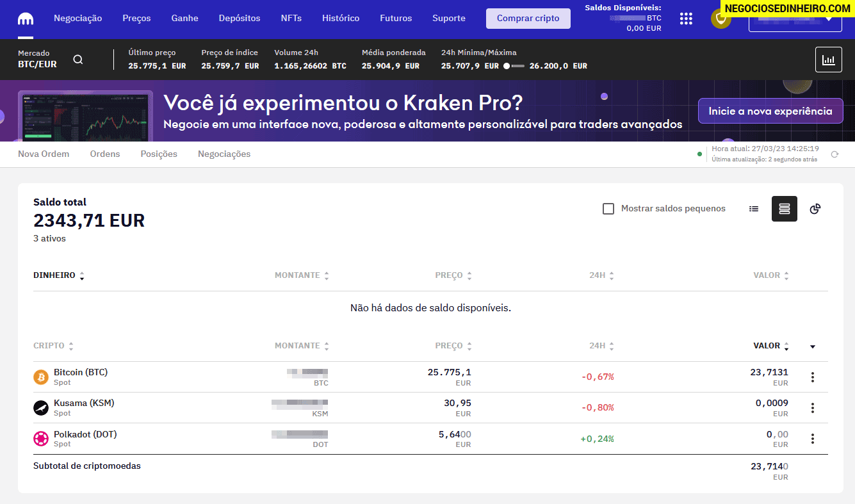Sort crypto table by CRIPTO column

pos(53,346)
